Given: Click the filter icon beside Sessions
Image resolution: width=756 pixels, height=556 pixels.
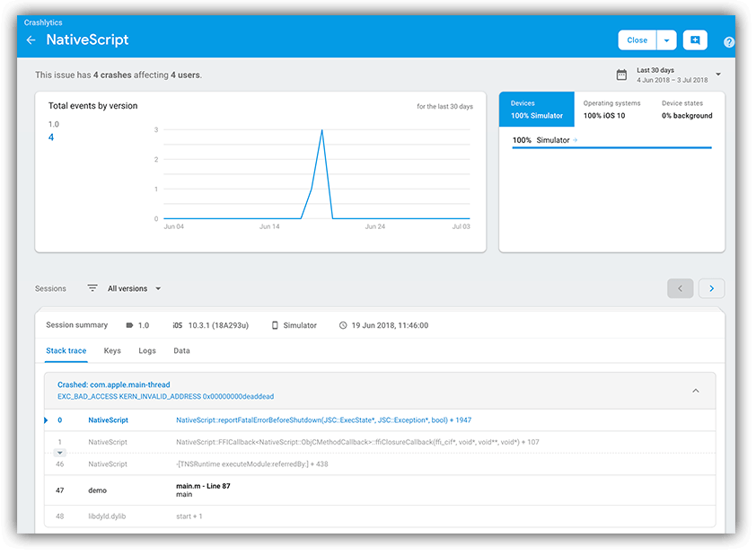Looking at the screenshot, I should (92, 288).
